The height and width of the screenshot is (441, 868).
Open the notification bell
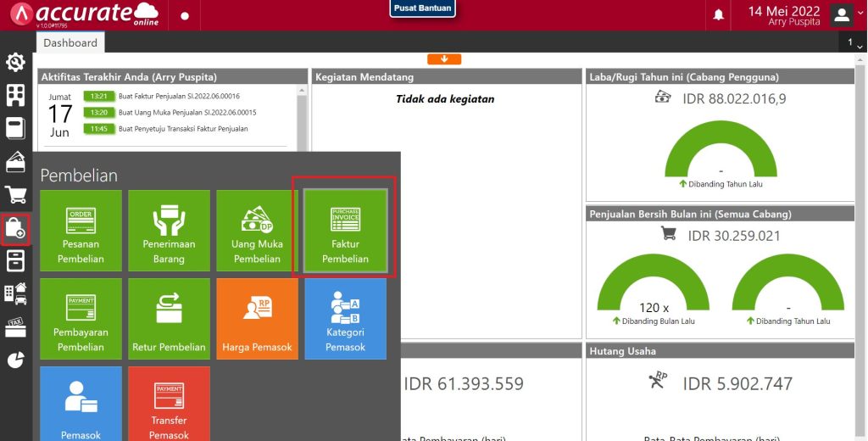coord(718,15)
